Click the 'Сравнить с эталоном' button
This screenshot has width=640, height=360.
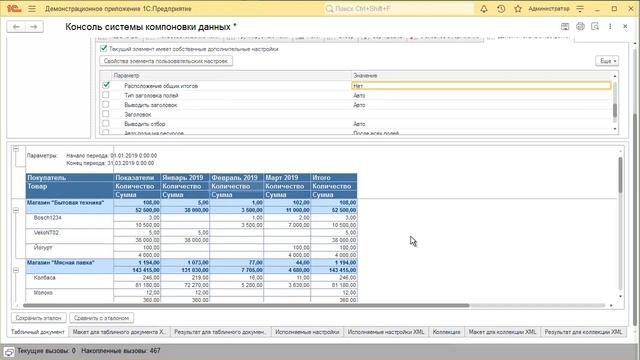[x=101, y=318]
